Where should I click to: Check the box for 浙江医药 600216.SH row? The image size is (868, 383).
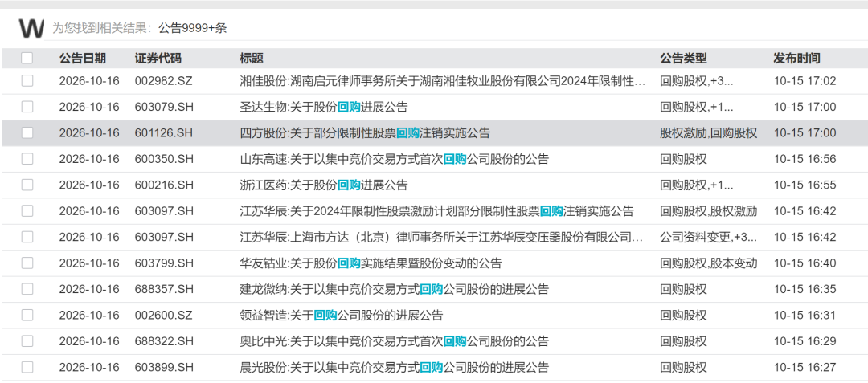click(27, 185)
